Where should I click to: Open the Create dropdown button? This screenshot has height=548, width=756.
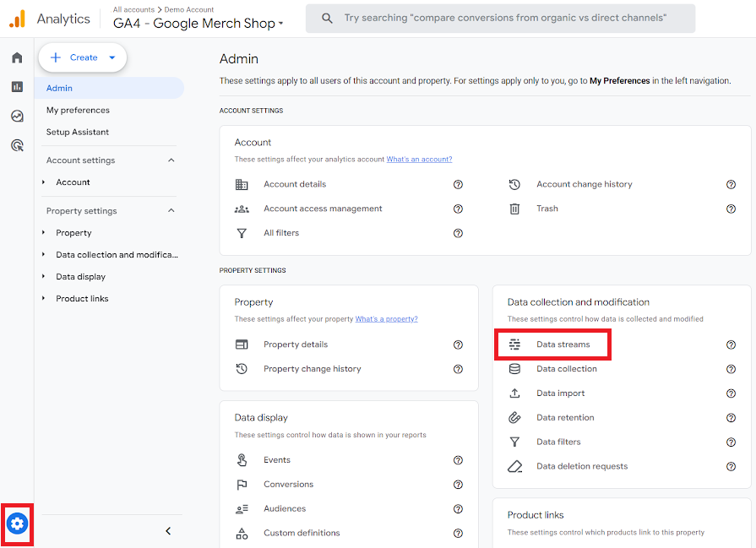pos(83,57)
